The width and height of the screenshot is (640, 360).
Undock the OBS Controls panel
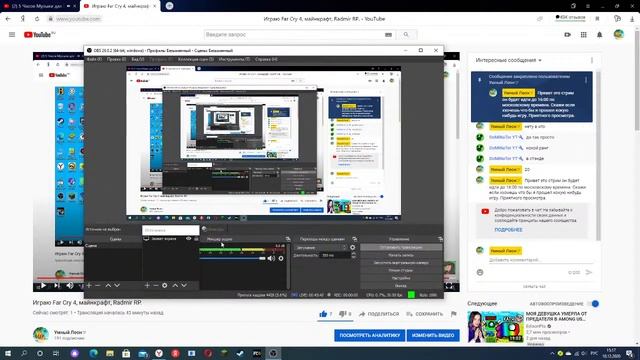[440, 239]
